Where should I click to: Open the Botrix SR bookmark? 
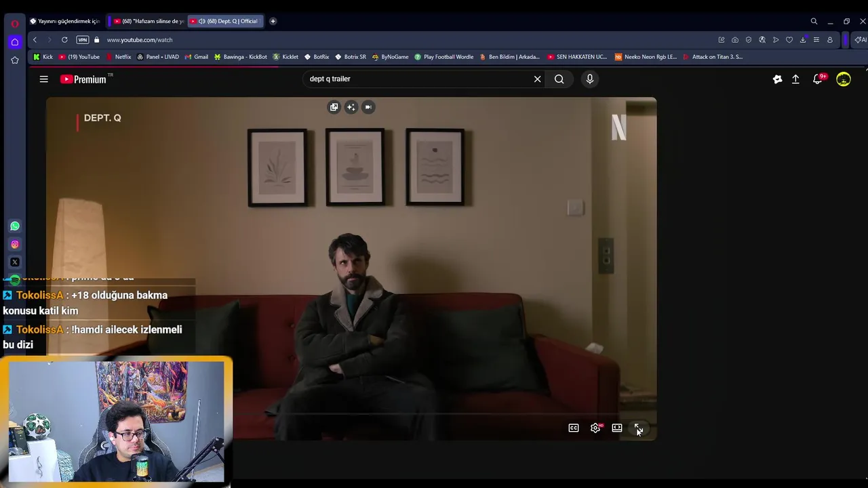(351, 57)
